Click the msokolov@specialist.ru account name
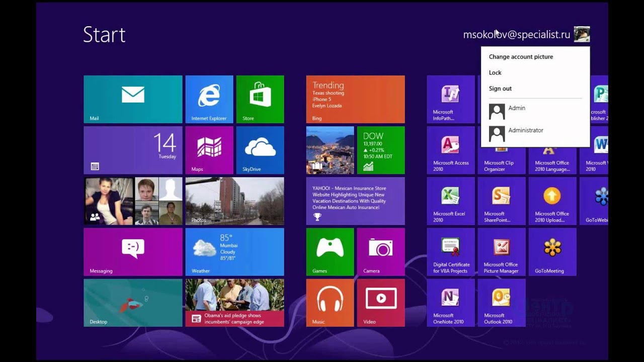This screenshot has height=362, width=644. click(x=517, y=35)
